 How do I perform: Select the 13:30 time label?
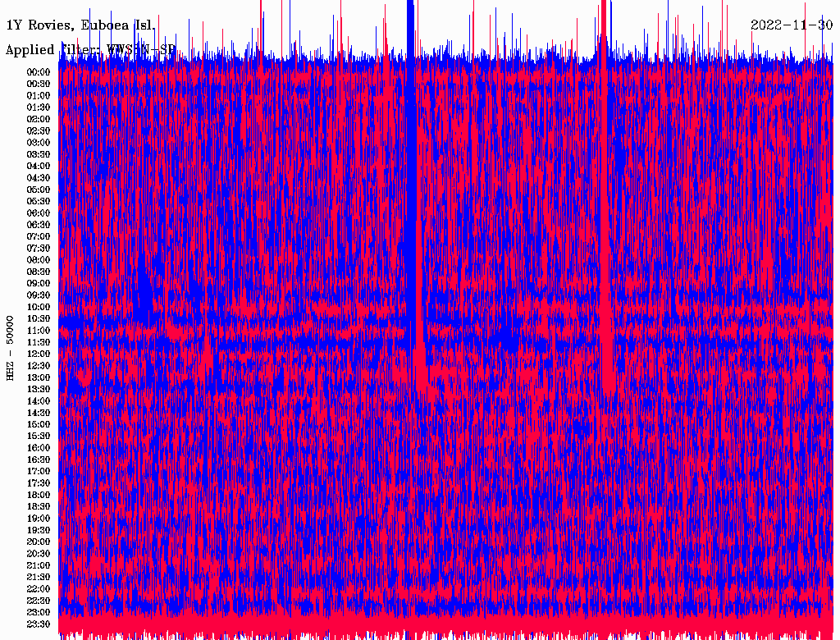[39, 389]
